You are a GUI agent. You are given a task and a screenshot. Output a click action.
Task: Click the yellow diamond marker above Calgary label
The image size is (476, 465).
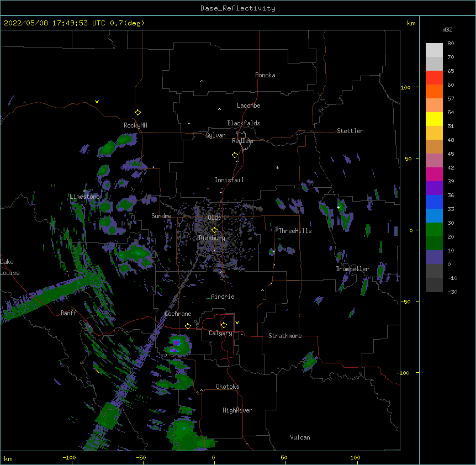(x=224, y=325)
